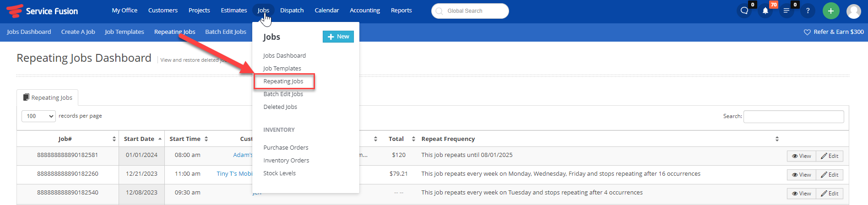
Task: Open Purchase Orders under Inventory
Action: (286, 148)
